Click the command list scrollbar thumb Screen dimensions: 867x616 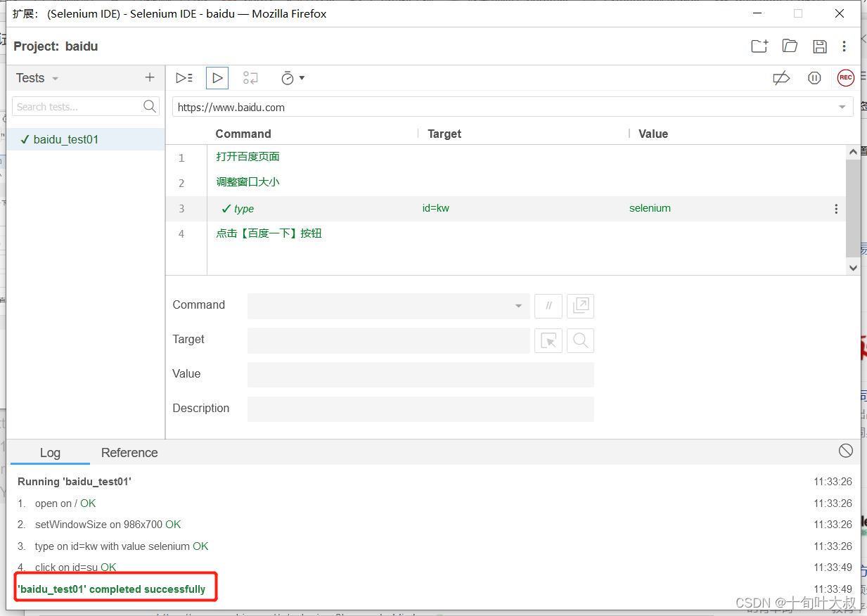853,208
